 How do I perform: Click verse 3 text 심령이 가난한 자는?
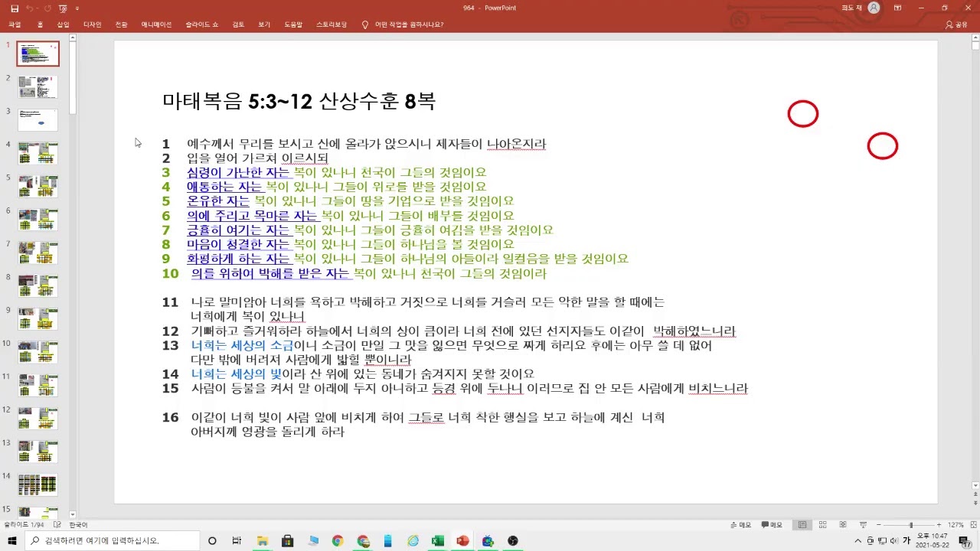238,172
